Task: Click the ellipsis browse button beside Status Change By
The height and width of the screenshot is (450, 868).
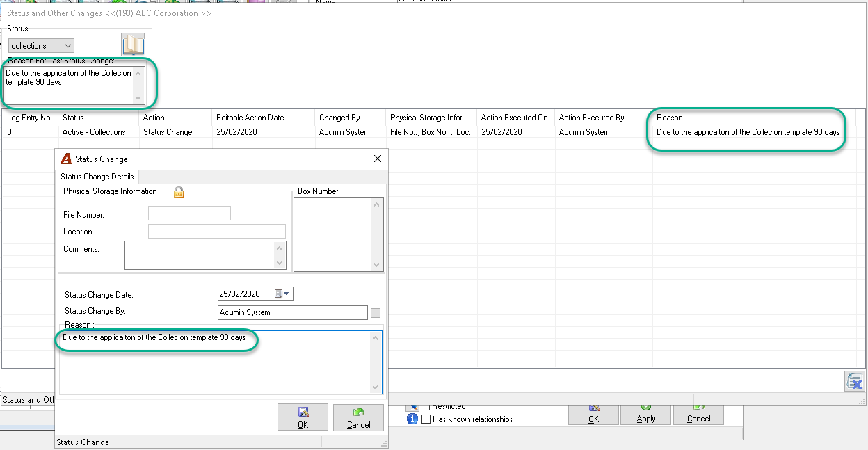Action: [376, 313]
